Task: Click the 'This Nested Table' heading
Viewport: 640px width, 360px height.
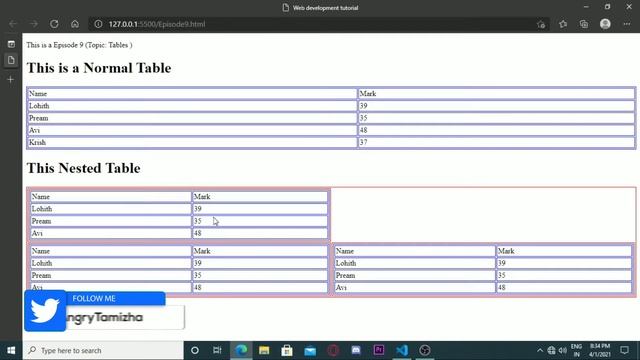Action: coord(83,168)
